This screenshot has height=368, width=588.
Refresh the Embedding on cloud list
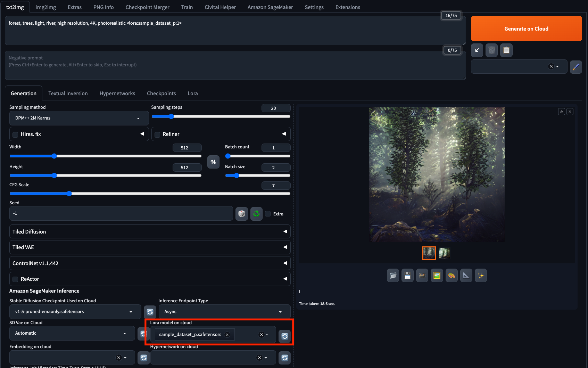[x=144, y=358]
